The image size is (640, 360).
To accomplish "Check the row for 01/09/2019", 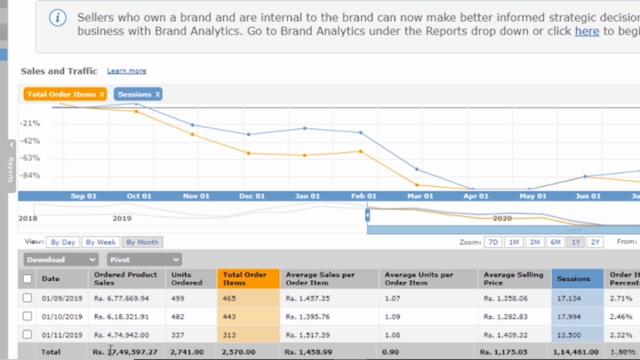I will click(27, 298).
